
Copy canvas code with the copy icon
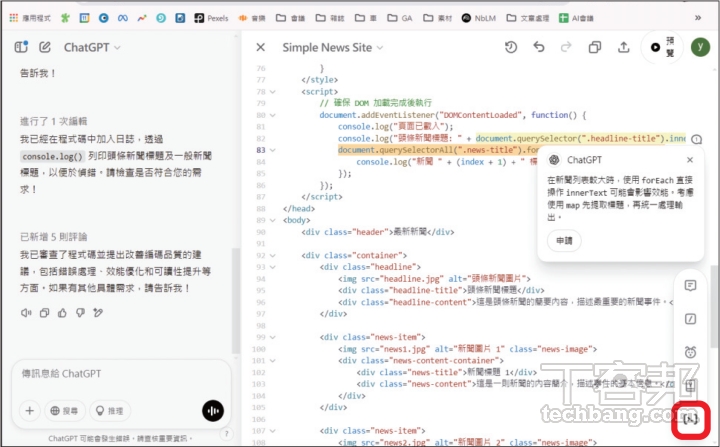pyautogui.click(x=595, y=47)
